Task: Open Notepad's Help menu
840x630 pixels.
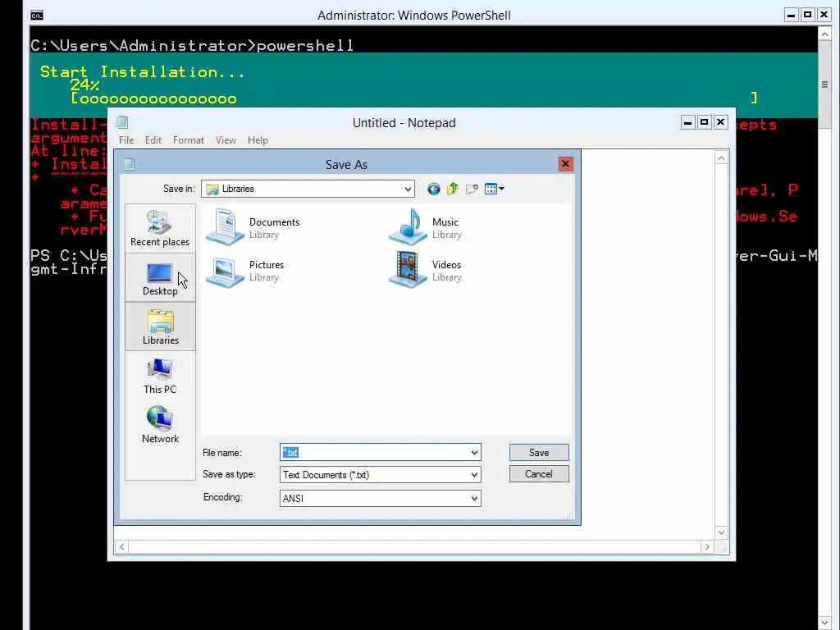Action: pyautogui.click(x=258, y=139)
